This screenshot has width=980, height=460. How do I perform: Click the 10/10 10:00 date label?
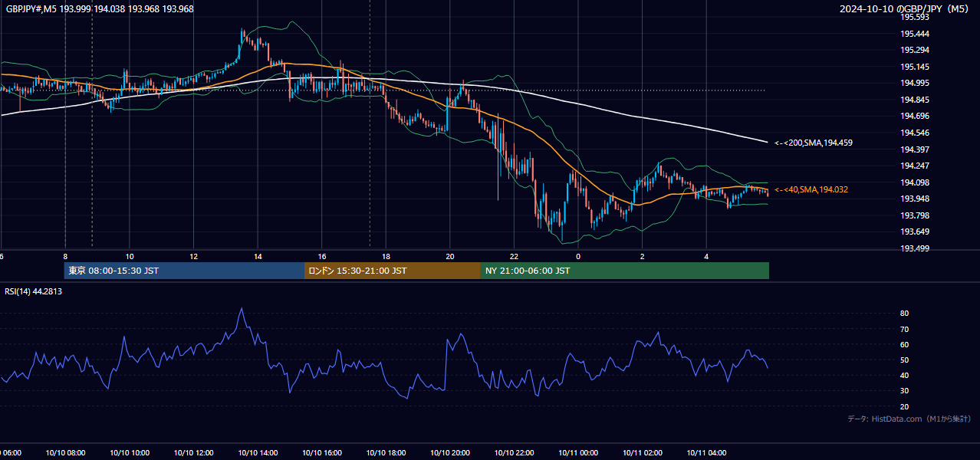click(x=130, y=453)
